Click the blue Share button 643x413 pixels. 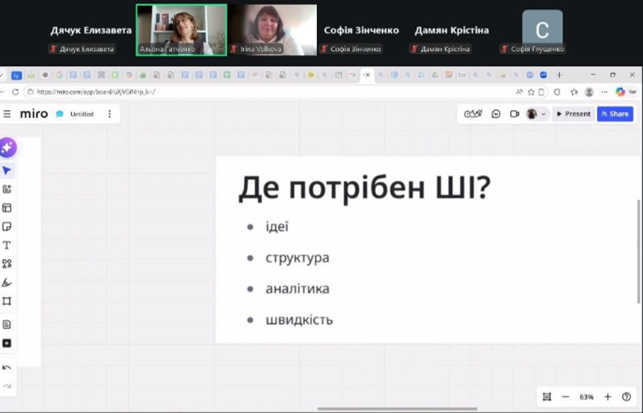615,114
